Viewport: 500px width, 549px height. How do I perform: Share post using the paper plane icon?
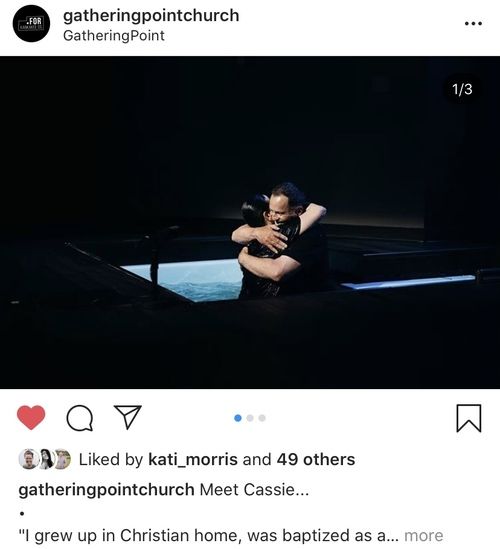128,417
